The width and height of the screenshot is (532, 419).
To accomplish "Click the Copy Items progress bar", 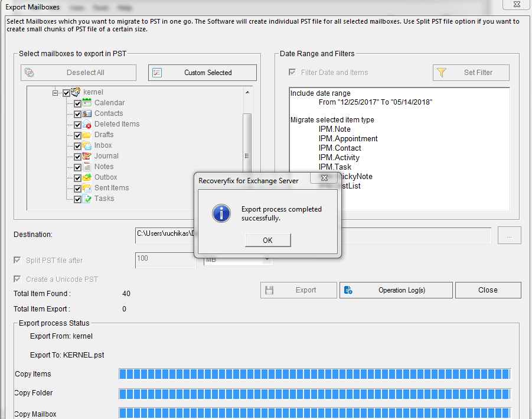I will [x=315, y=374].
